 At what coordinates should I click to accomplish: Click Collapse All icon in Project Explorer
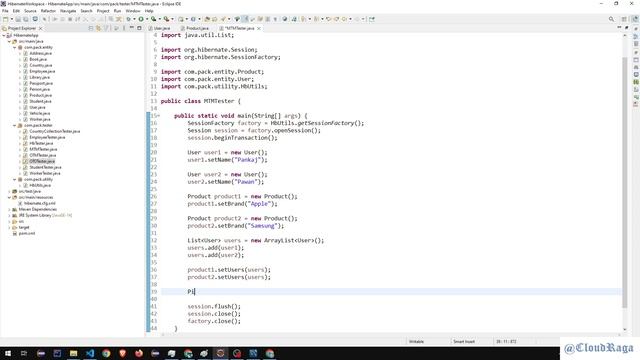(x=91, y=28)
